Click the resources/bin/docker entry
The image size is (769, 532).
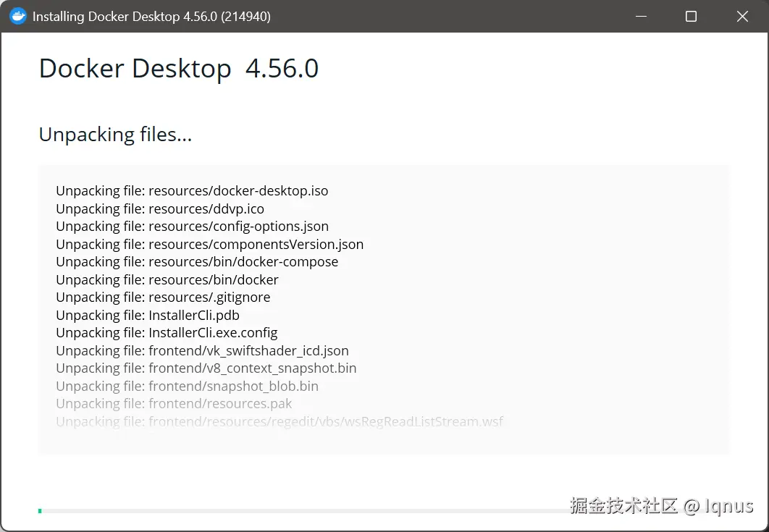pyautogui.click(x=167, y=279)
